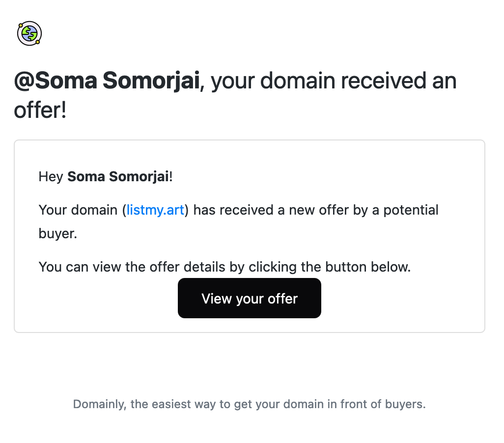
Task: Click the 'offer!' word in the heading
Action: click(x=40, y=111)
